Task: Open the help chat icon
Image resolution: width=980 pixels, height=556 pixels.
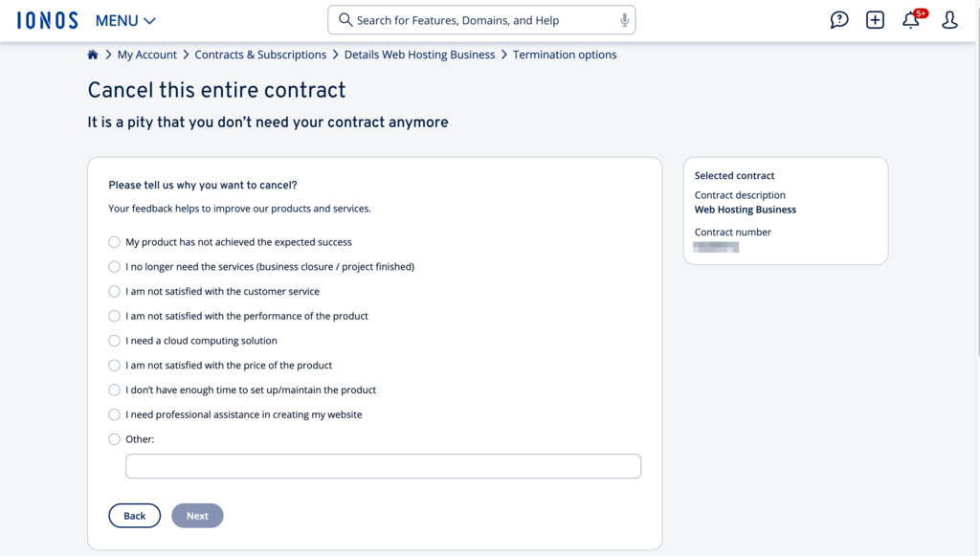Action: [x=839, y=19]
